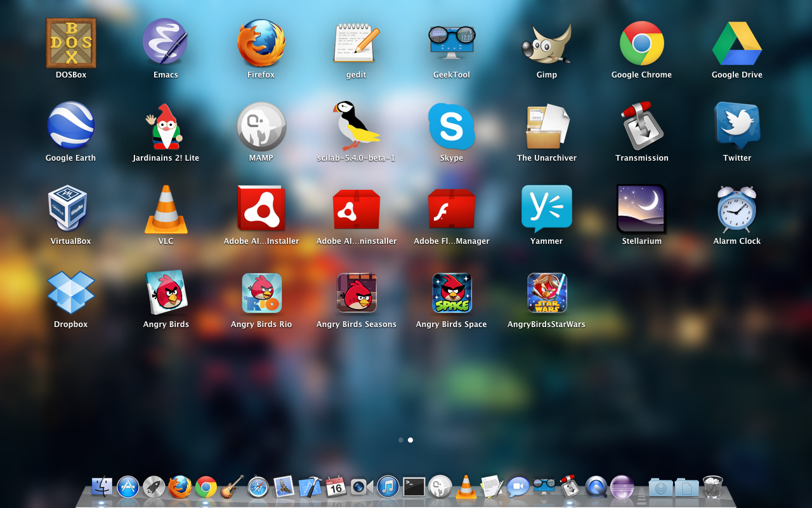Launch Google Chrome from the Launchpad grid

pos(642,43)
